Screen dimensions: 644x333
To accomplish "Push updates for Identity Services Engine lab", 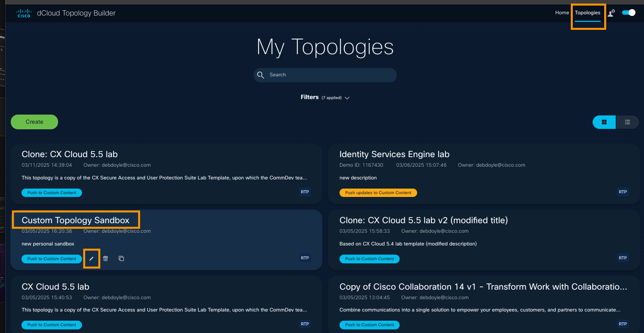I will tap(378, 193).
